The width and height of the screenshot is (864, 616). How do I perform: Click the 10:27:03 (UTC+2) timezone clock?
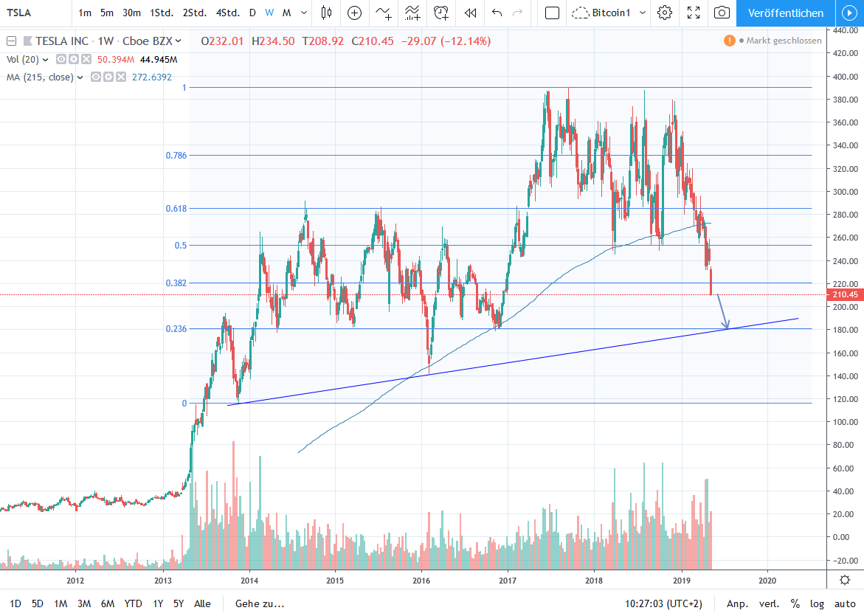pos(663,603)
